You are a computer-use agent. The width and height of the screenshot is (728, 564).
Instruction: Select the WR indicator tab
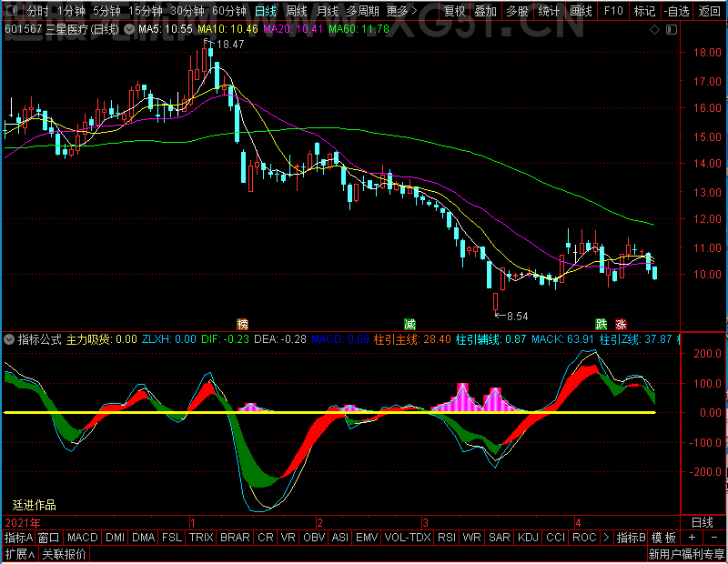click(x=471, y=538)
